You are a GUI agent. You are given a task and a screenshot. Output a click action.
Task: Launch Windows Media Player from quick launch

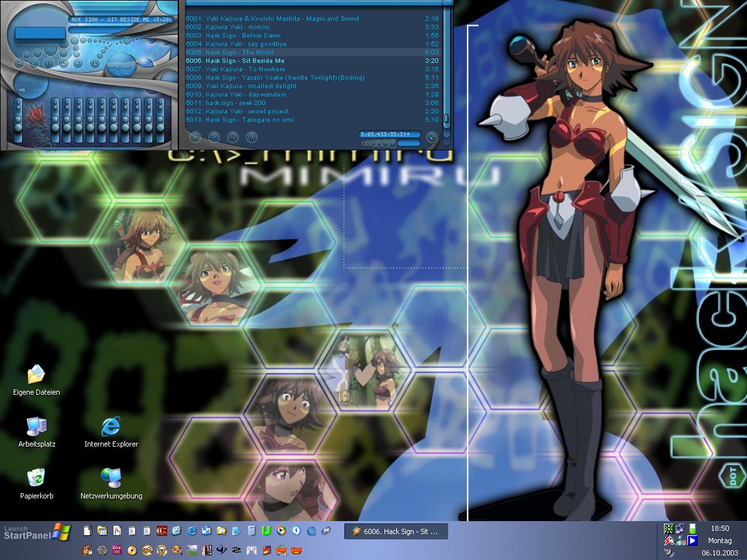[x=281, y=531]
